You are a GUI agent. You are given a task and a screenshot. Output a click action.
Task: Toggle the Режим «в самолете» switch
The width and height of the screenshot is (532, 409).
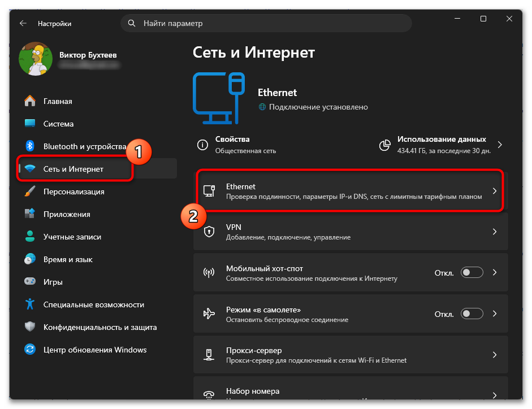coord(472,314)
